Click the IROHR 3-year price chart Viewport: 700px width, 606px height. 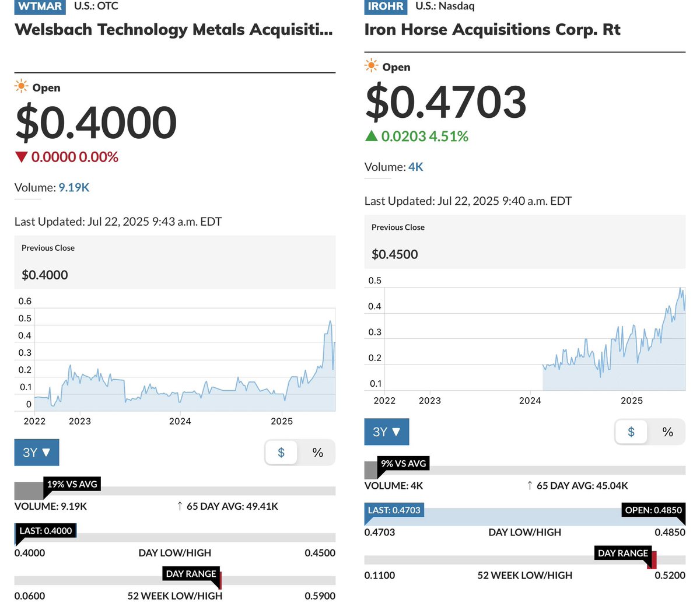(x=525, y=339)
